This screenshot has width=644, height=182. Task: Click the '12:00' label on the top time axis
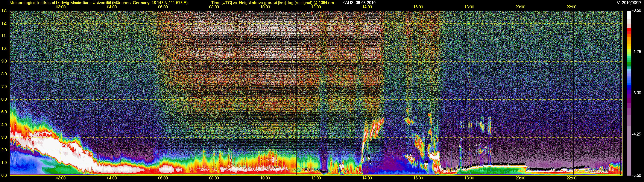pos(316,7)
